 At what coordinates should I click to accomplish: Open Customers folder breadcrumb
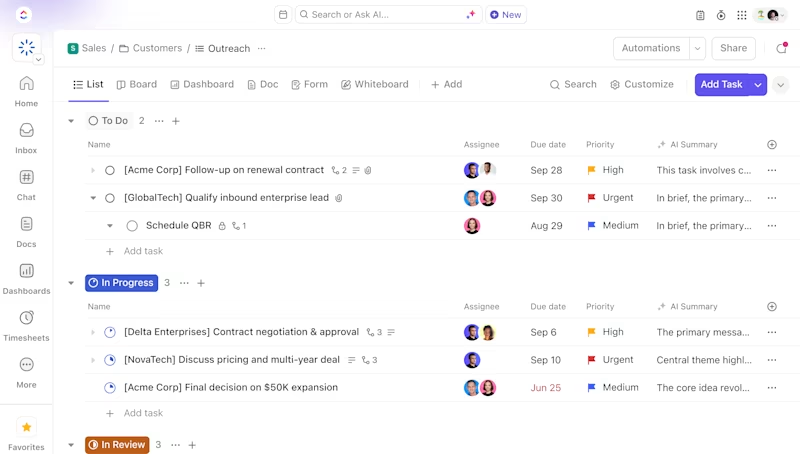point(151,48)
